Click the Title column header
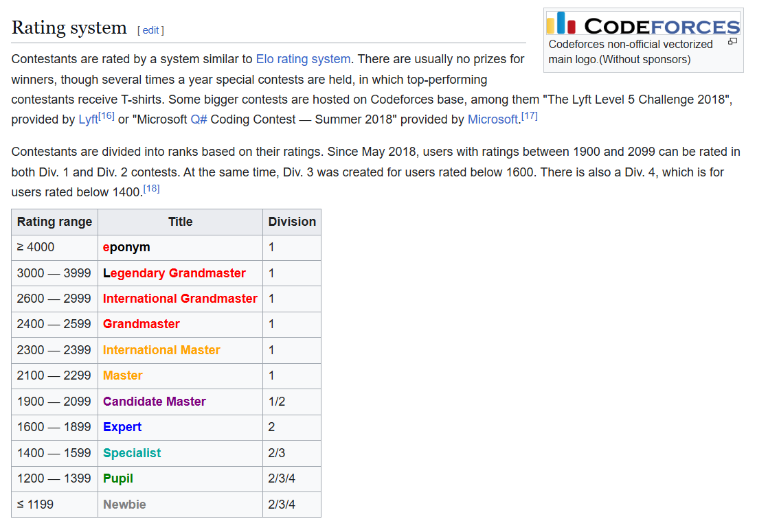Image resolution: width=757 pixels, height=532 pixels. [x=180, y=222]
